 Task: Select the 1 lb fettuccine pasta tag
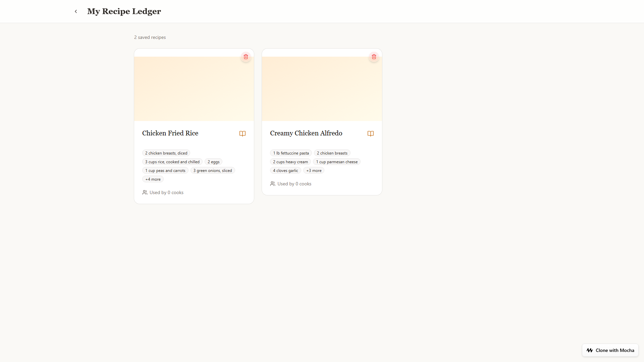tap(291, 153)
